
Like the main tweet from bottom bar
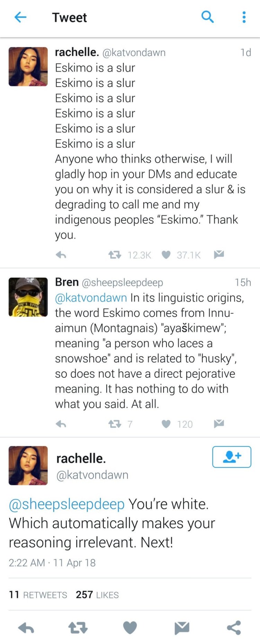pyautogui.click(x=130, y=628)
